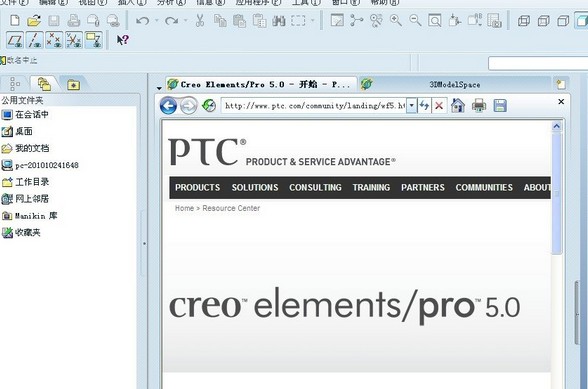Switch to Wireframe display style

[524, 20]
